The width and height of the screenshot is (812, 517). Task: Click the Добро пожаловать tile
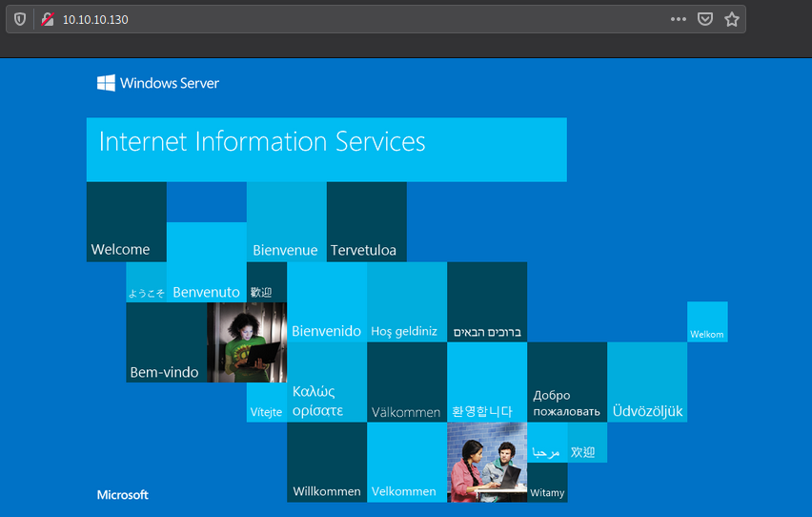pos(567,383)
